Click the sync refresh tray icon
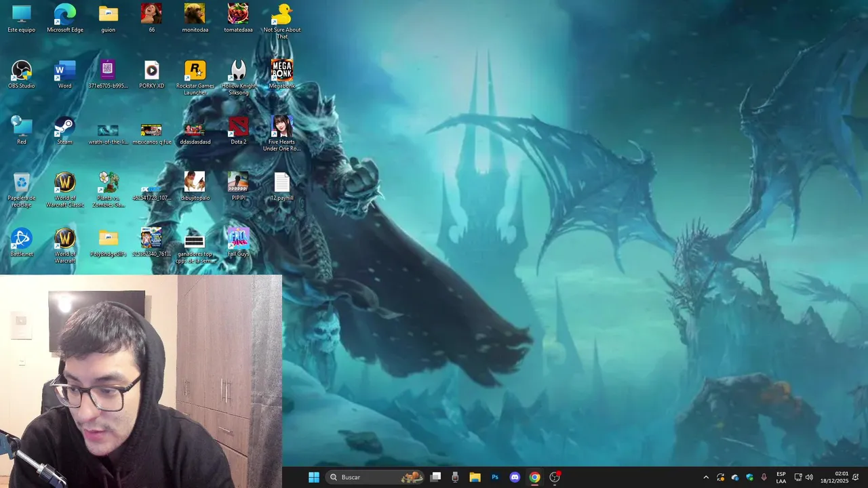The width and height of the screenshot is (868, 488). tap(720, 477)
